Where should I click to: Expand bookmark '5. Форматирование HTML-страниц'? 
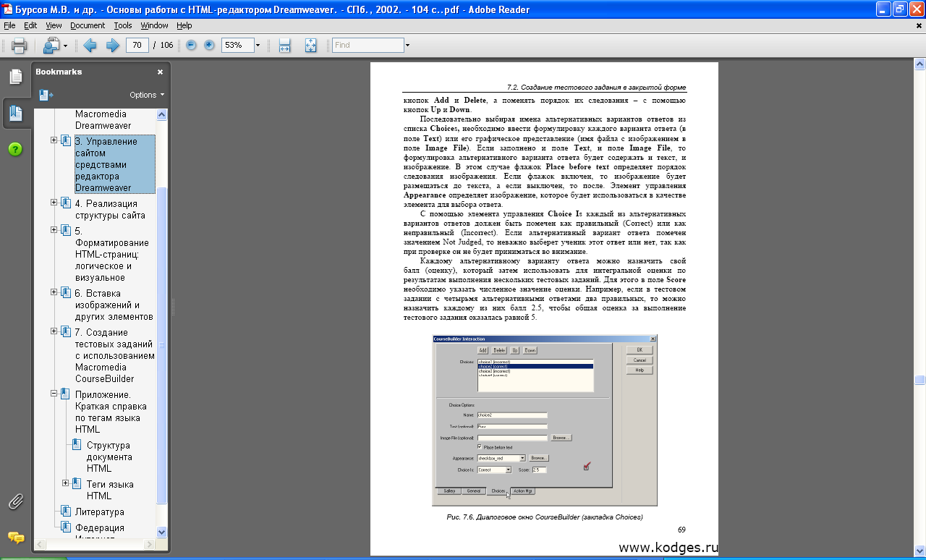click(x=54, y=230)
